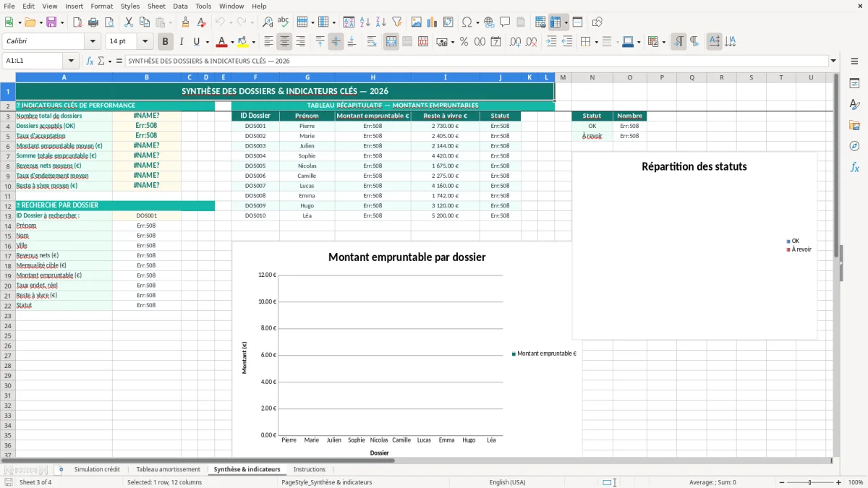Open the sidebar Navigator deck

(x=854, y=146)
